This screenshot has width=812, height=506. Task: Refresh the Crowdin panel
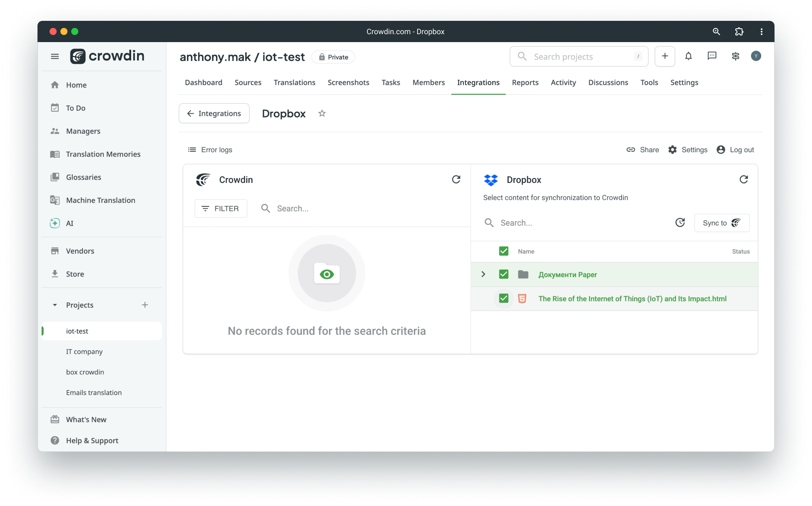click(456, 179)
